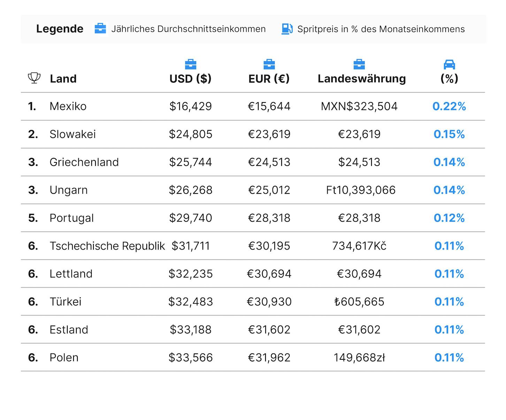Click the fuel pump icon in the legend

coord(287,29)
